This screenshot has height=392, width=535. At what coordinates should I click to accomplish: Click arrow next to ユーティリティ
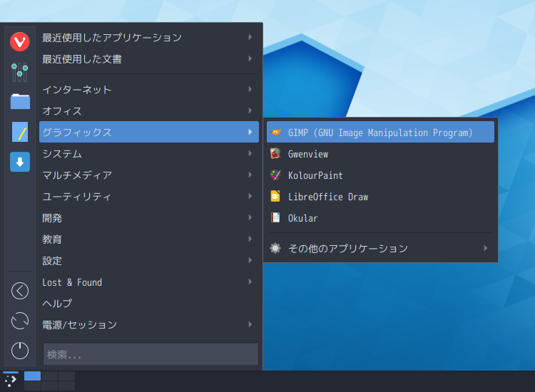click(x=250, y=196)
